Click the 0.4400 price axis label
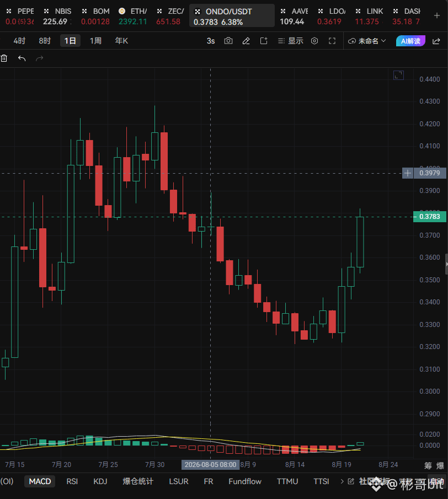The image size is (448, 499). click(x=430, y=79)
